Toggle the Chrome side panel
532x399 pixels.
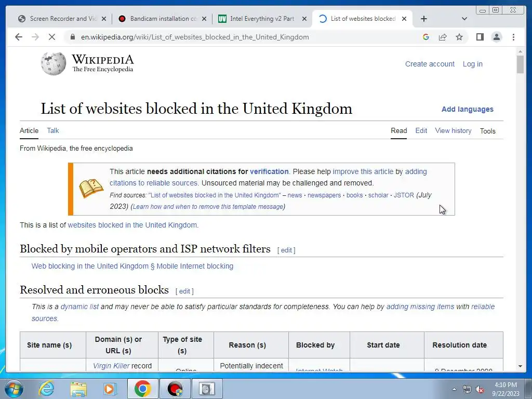[480, 37]
